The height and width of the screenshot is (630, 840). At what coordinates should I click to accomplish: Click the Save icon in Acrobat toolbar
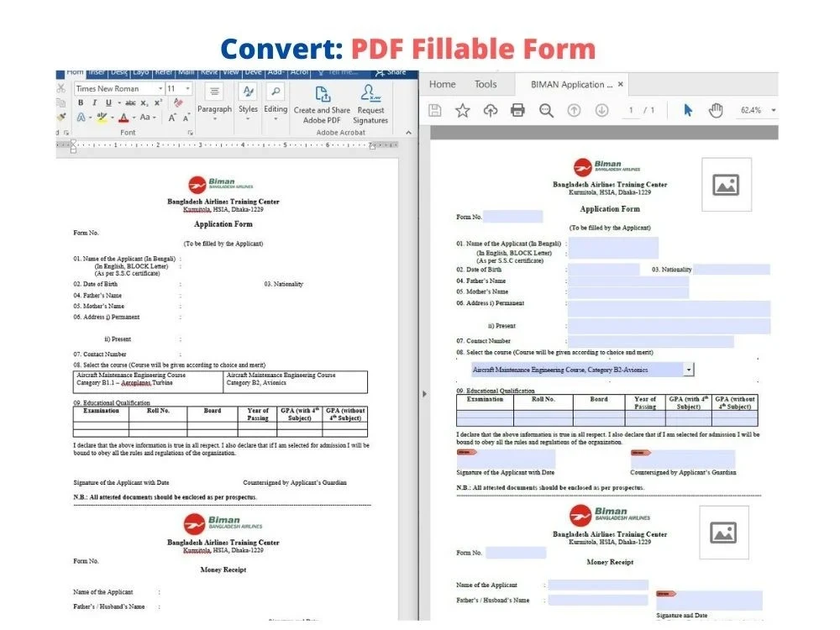point(435,110)
